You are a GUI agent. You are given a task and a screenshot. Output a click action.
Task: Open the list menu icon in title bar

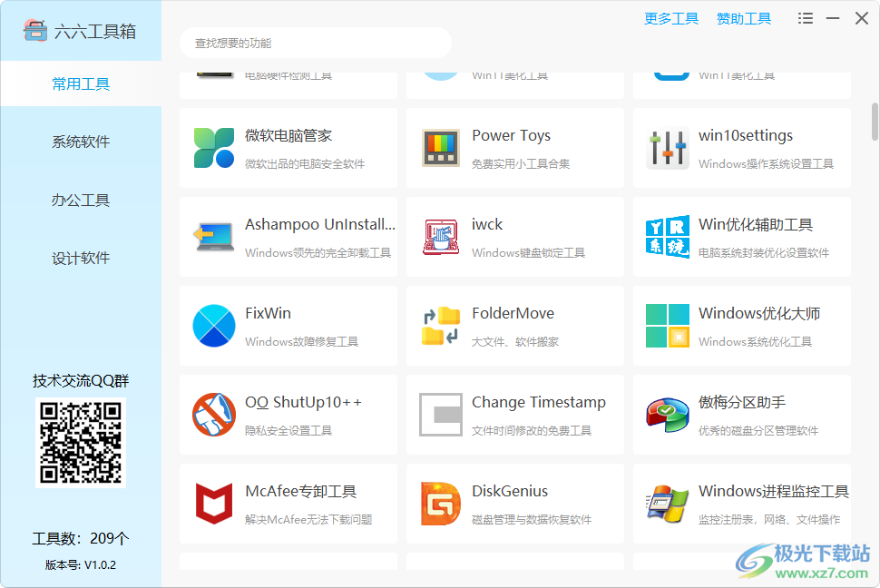pyautogui.click(x=806, y=18)
